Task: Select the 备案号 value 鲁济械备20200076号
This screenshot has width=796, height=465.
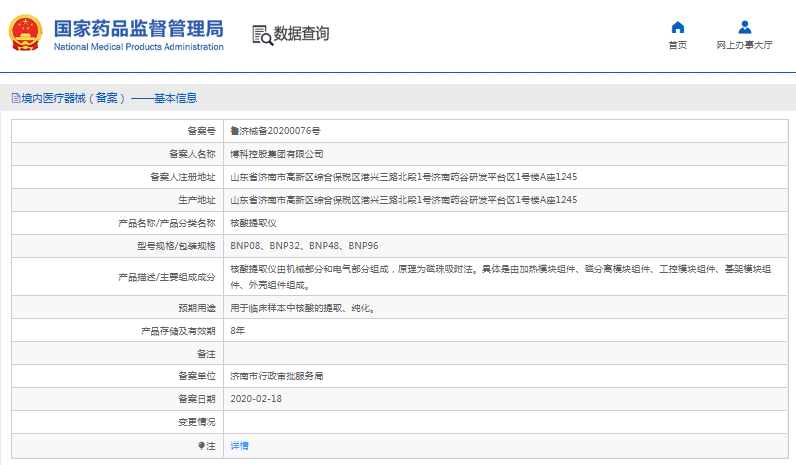Action: (x=275, y=131)
